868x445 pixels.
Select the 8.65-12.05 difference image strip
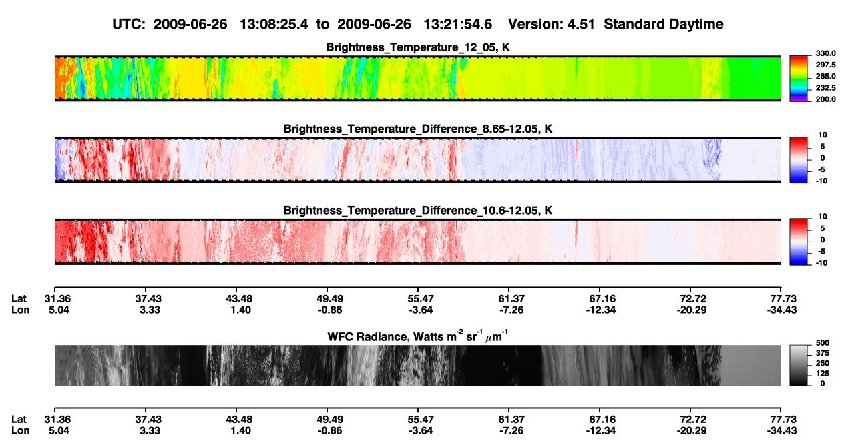pos(418,159)
